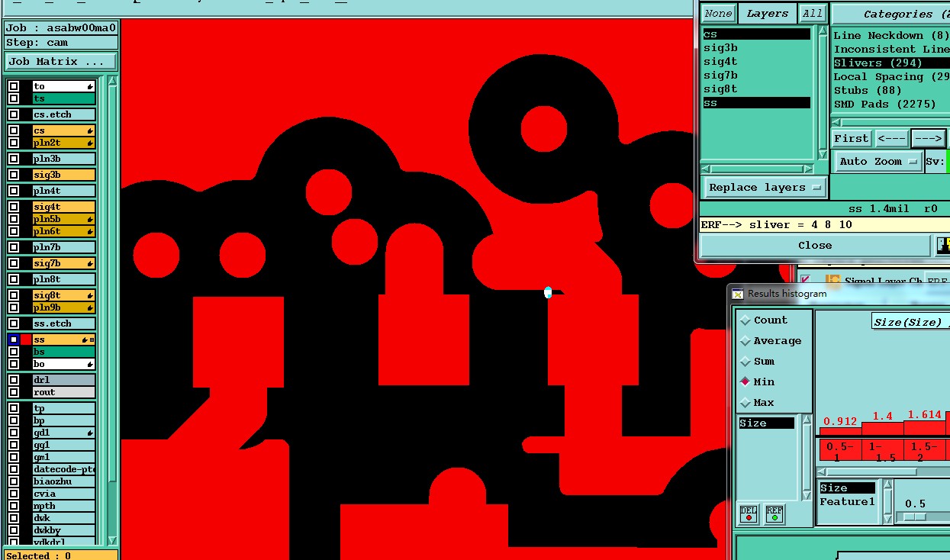The height and width of the screenshot is (560, 950).
Task: Click the red color box of ss layer
Action: (26, 340)
